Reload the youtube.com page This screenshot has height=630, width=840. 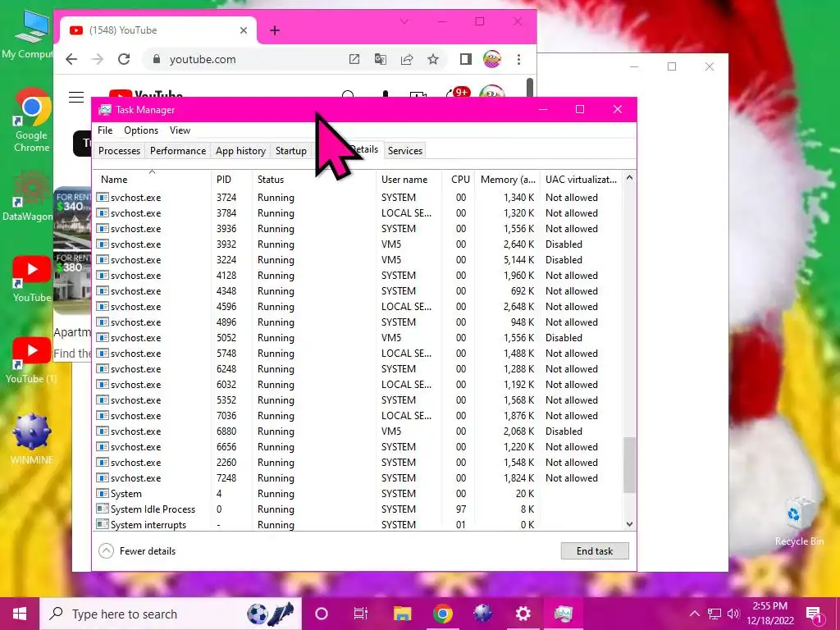(x=124, y=59)
